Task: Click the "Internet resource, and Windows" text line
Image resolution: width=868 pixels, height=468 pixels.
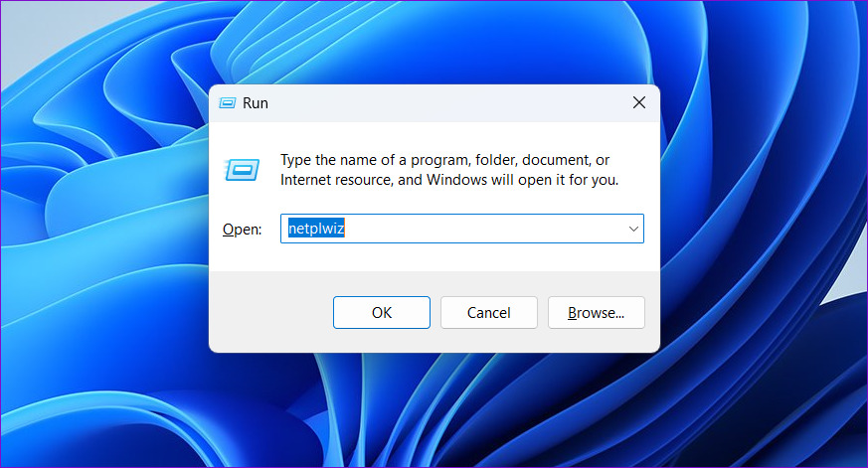Action: coord(449,180)
